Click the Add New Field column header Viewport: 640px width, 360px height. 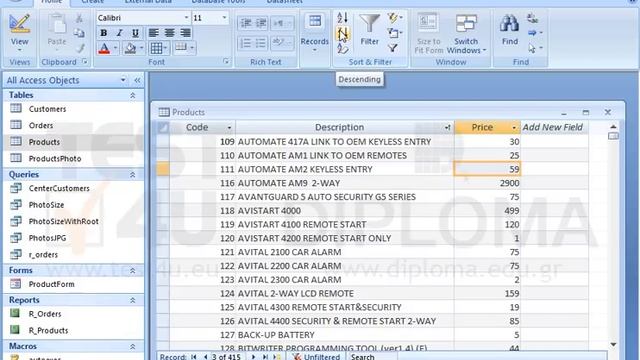tap(554, 127)
